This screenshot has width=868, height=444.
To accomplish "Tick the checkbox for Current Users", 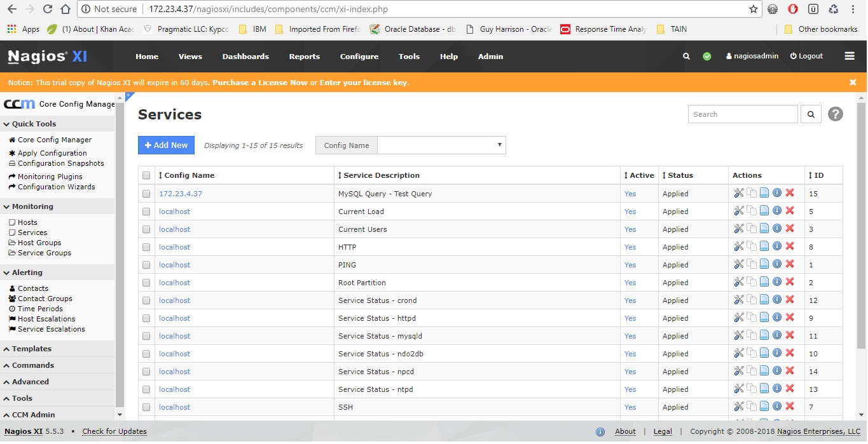I will (146, 229).
